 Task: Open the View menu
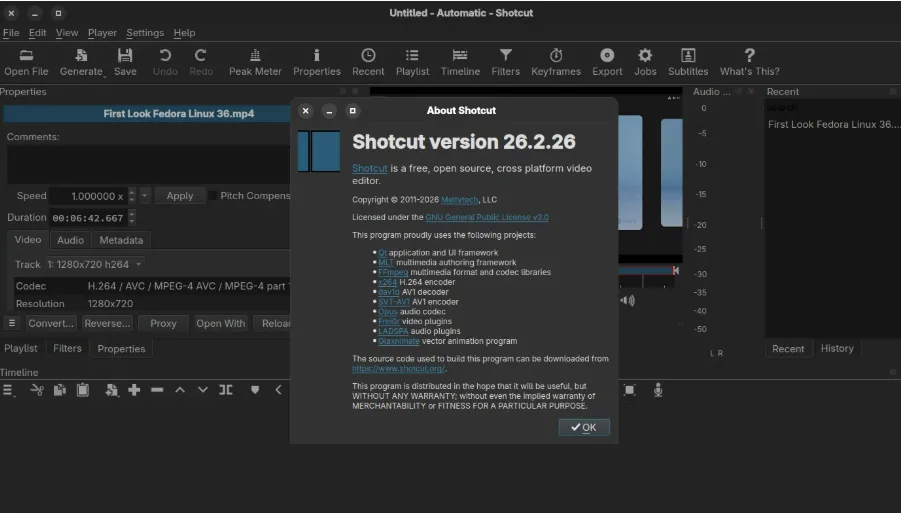tap(67, 33)
